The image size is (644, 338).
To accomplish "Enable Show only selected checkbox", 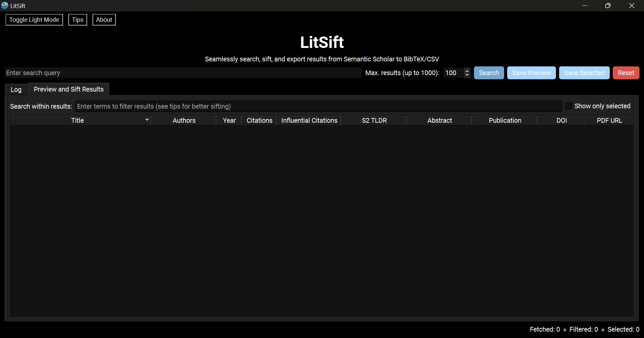I will pos(569,106).
